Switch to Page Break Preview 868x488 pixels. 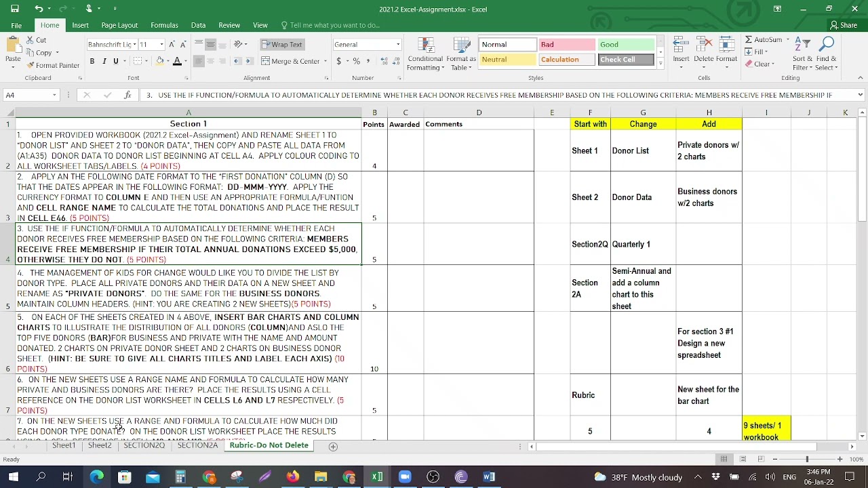click(761, 460)
